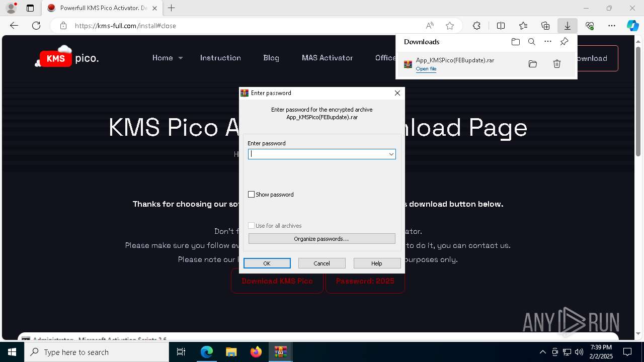Show App_KMSPico rar file in folder
Image resolution: width=644 pixels, height=362 pixels.
pyautogui.click(x=533, y=64)
